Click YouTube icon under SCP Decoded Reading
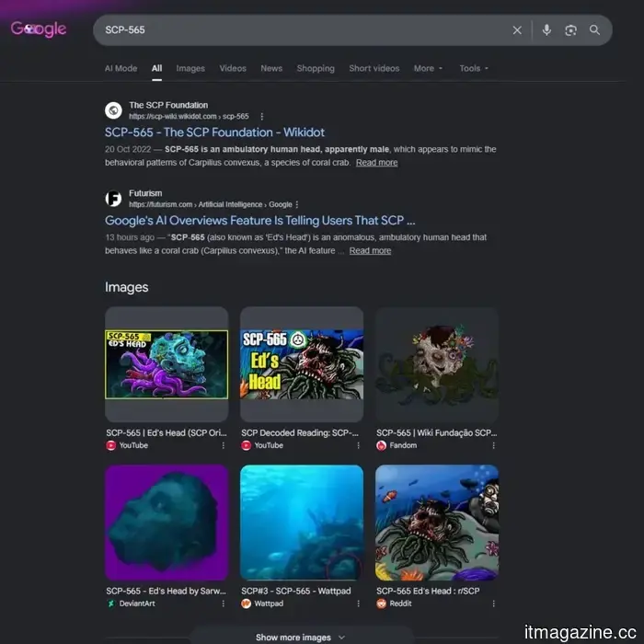Screen dimensions: 644x644 point(247,445)
